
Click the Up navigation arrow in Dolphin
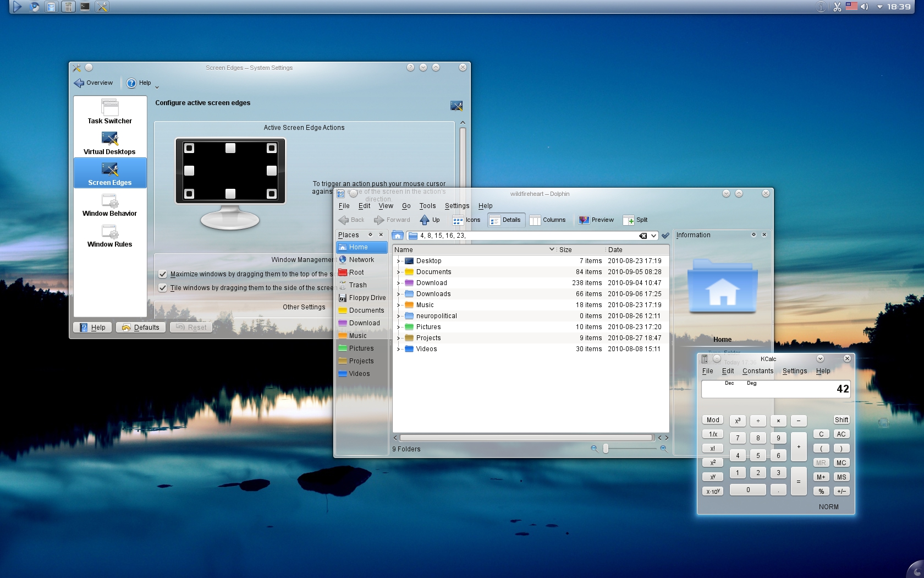430,220
